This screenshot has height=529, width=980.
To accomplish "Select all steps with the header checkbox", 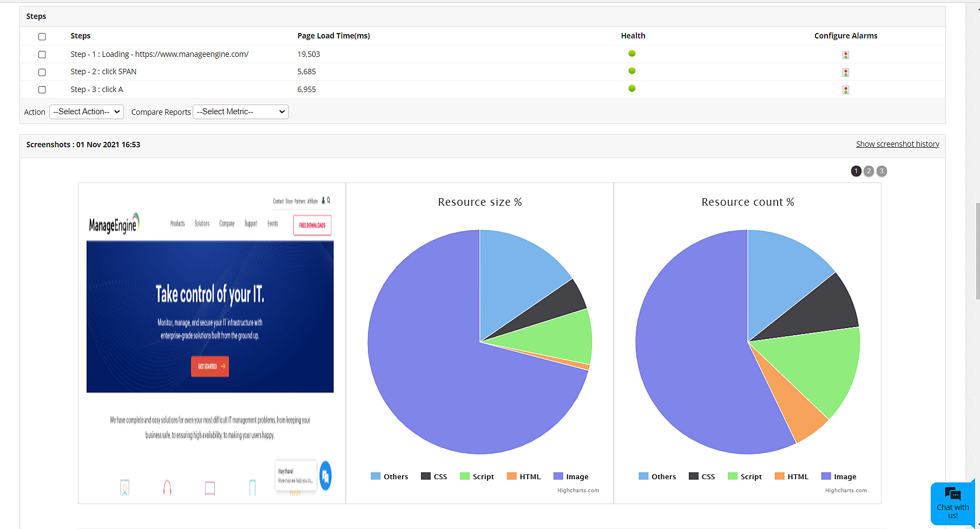I will click(x=42, y=36).
